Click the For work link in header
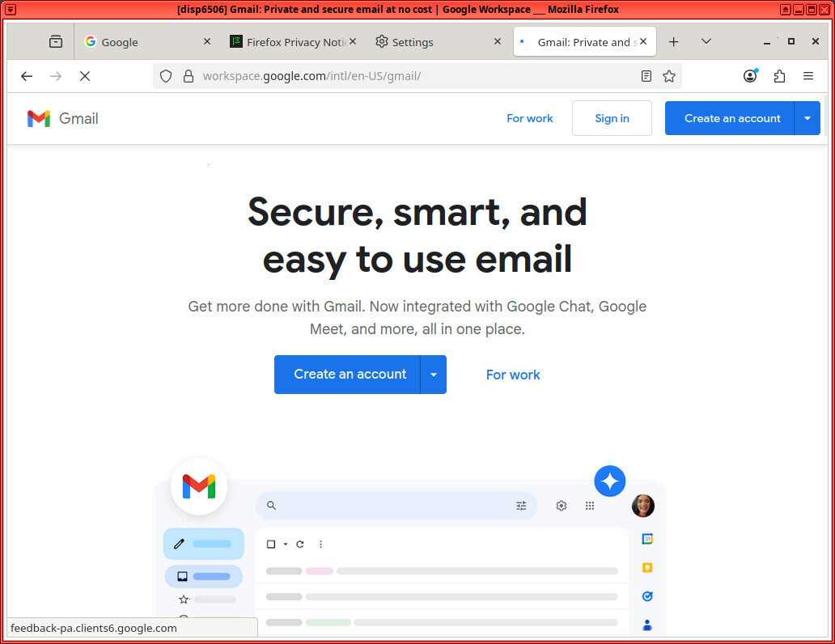Image resolution: width=835 pixels, height=644 pixels. (530, 118)
